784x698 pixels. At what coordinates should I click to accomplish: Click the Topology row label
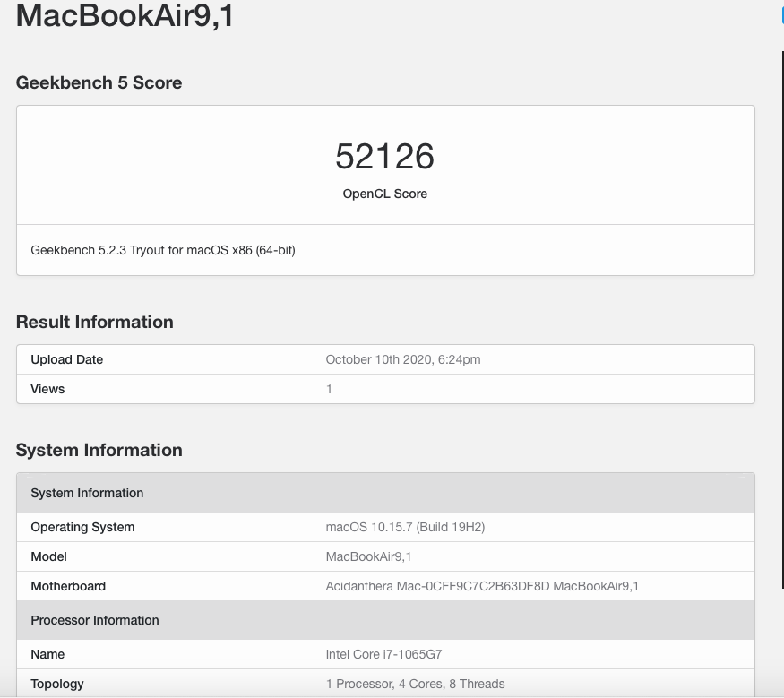57,684
